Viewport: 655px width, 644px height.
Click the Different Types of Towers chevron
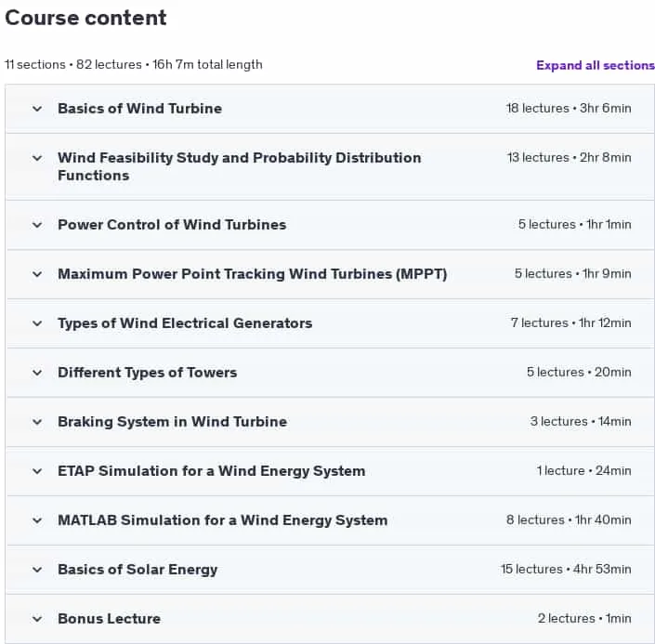[37, 373]
